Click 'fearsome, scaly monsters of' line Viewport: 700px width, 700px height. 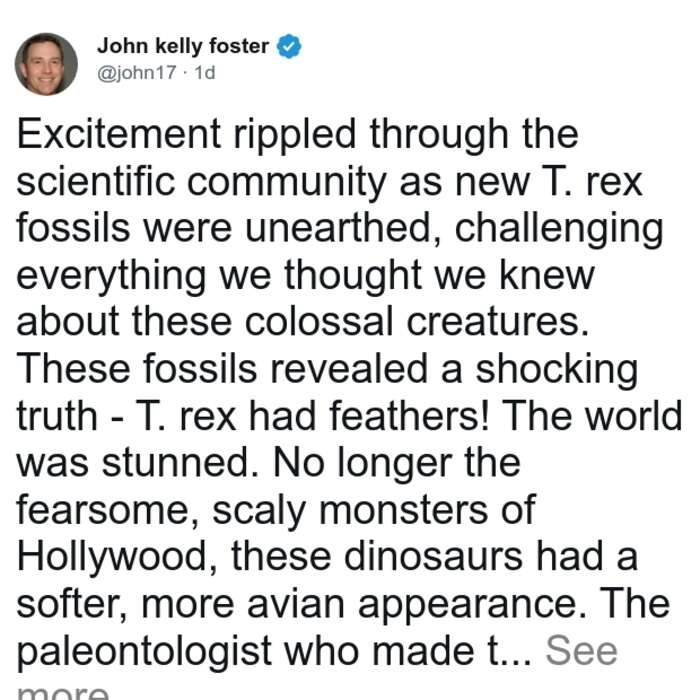click(x=275, y=510)
